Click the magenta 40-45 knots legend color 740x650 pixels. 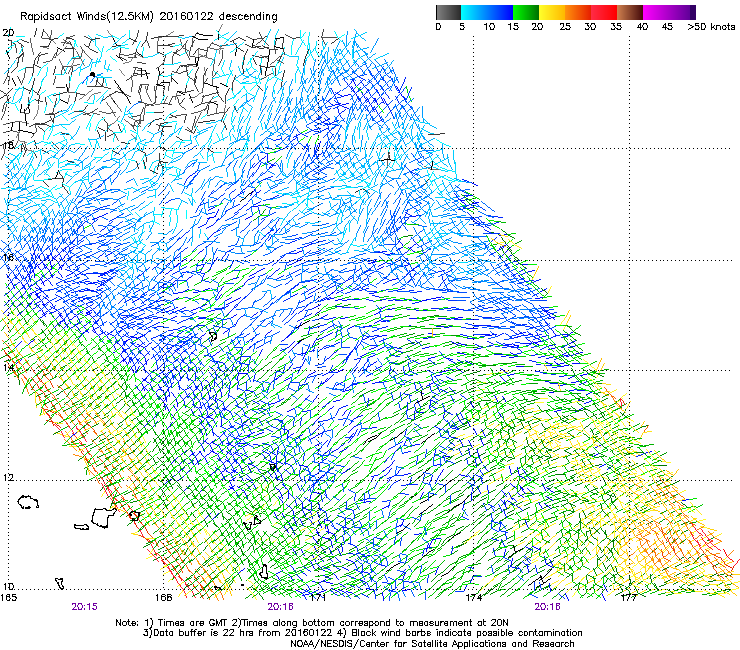click(x=656, y=12)
